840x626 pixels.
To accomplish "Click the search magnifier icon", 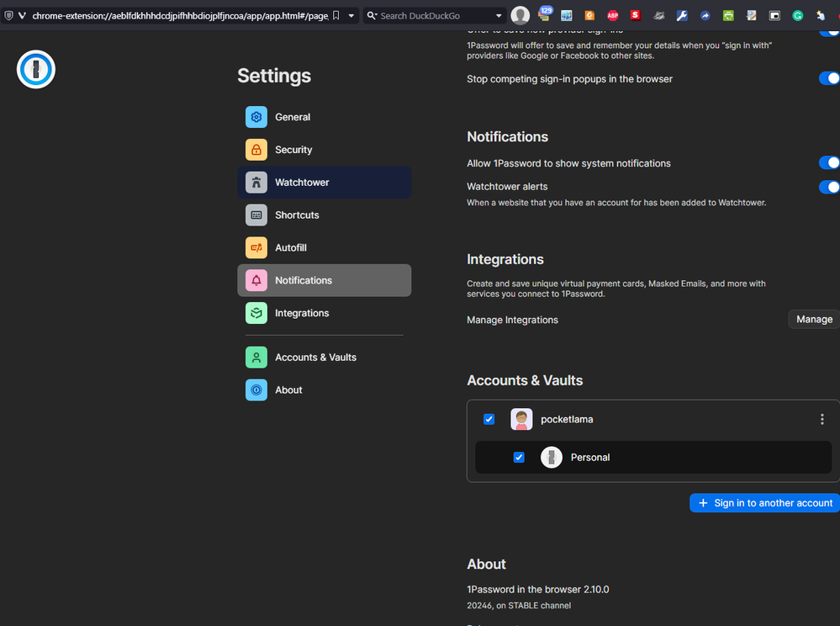I will tap(372, 15).
